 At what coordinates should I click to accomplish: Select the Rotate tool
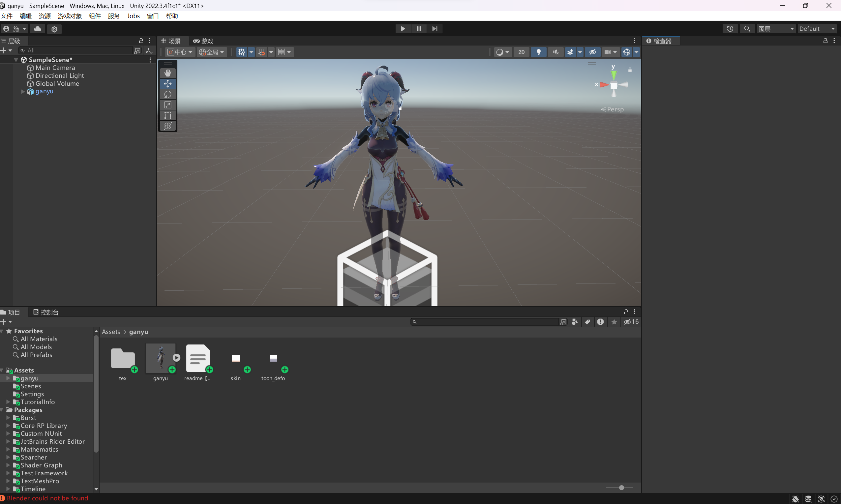[x=167, y=94]
